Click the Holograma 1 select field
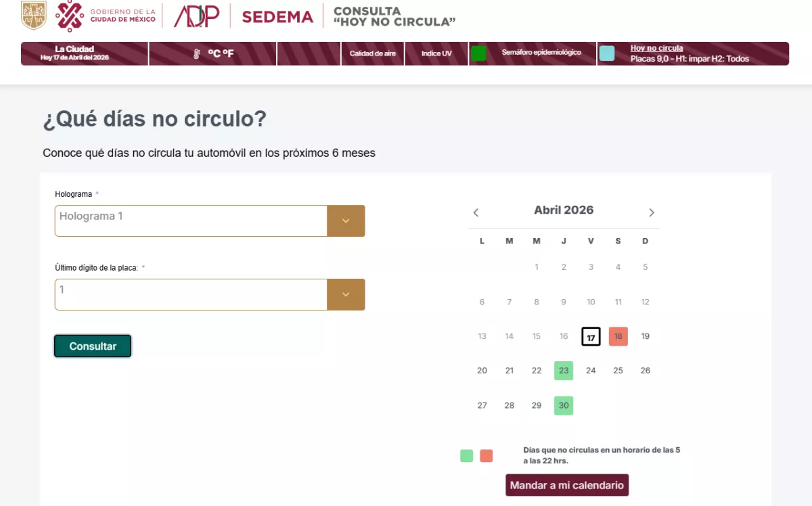This screenshot has height=506, width=812. point(191,221)
